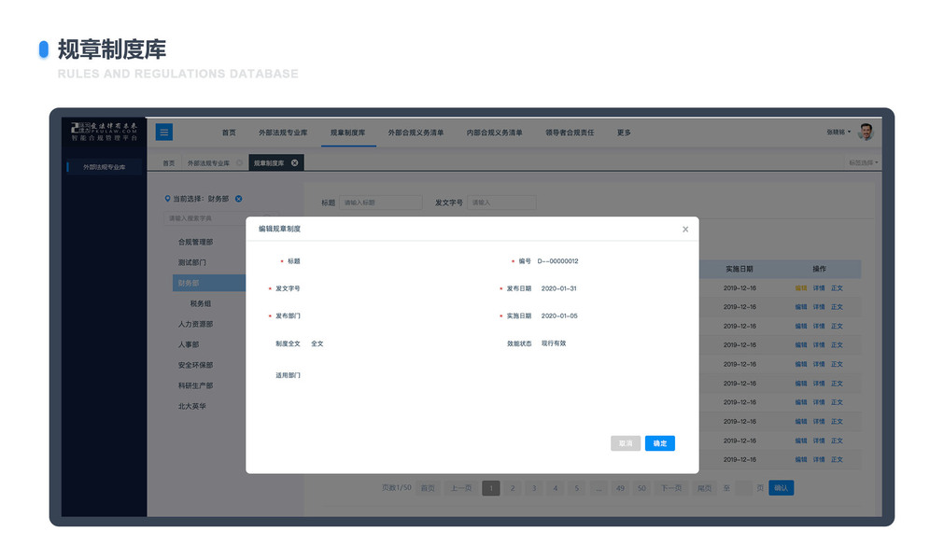Viewport: 944px width, 560px height.
Task: Click 编辑 in the last table row
Action: (801, 459)
